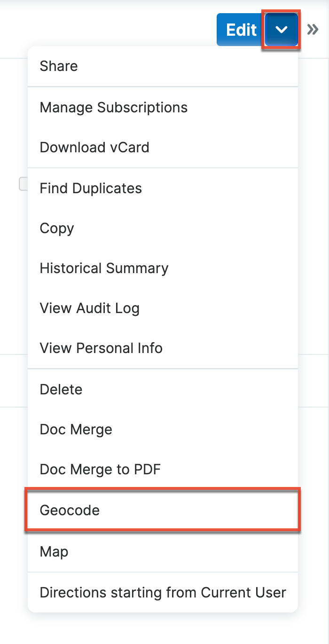Click the Edit button
The height and width of the screenshot is (644, 329).
click(240, 29)
